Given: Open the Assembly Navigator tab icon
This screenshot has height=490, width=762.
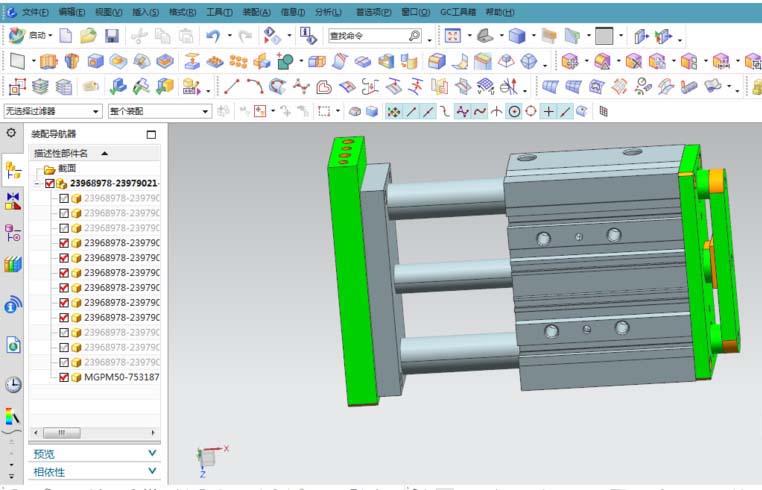Looking at the screenshot, I should point(13,171).
